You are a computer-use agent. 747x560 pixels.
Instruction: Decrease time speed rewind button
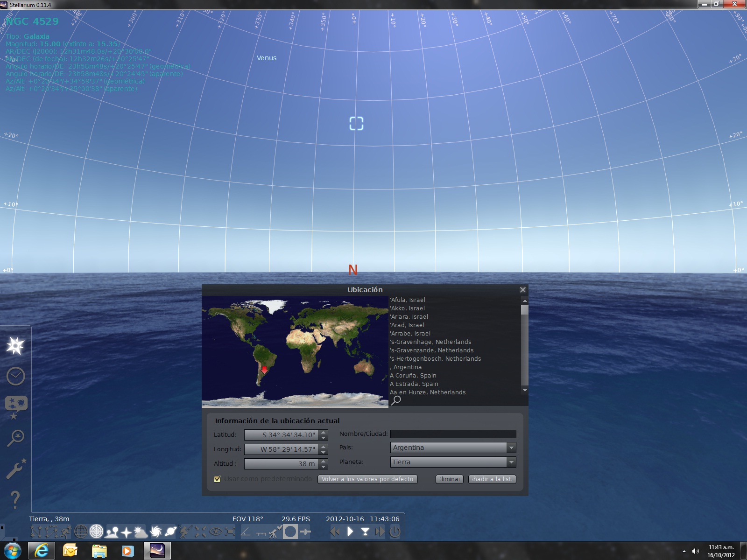[335, 531]
